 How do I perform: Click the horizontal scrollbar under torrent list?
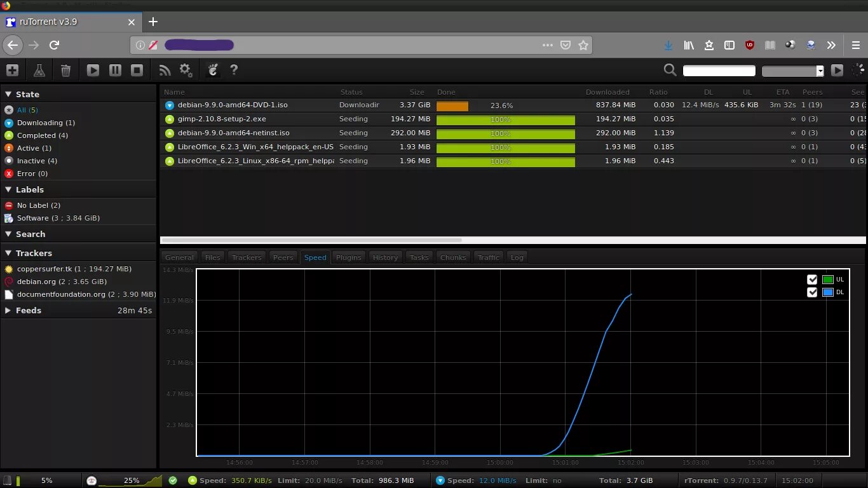click(311, 240)
